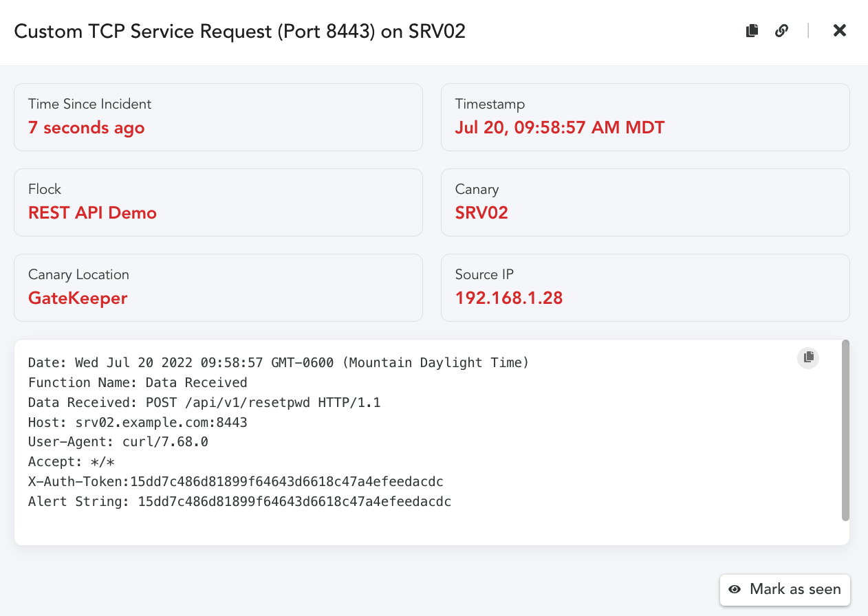Select the GateKeeper canary location
Screen dimensions: 868x616
pos(78,298)
